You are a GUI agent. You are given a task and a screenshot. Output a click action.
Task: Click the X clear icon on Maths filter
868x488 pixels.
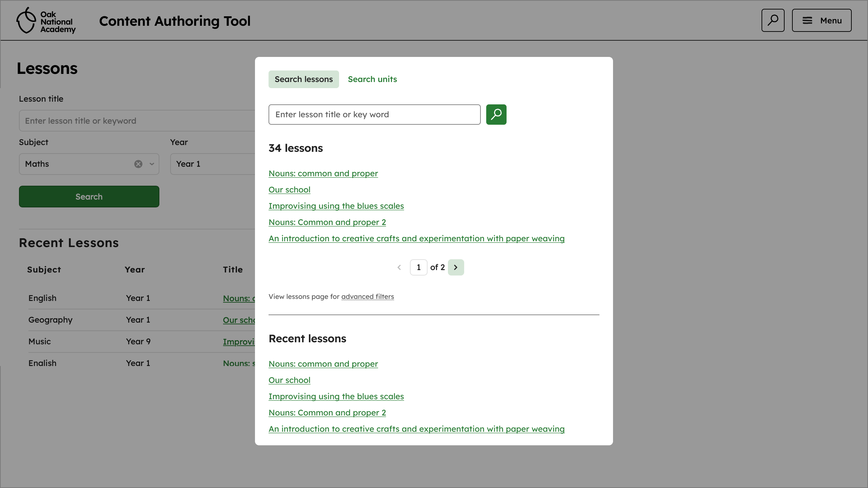click(x=138, y=164)
